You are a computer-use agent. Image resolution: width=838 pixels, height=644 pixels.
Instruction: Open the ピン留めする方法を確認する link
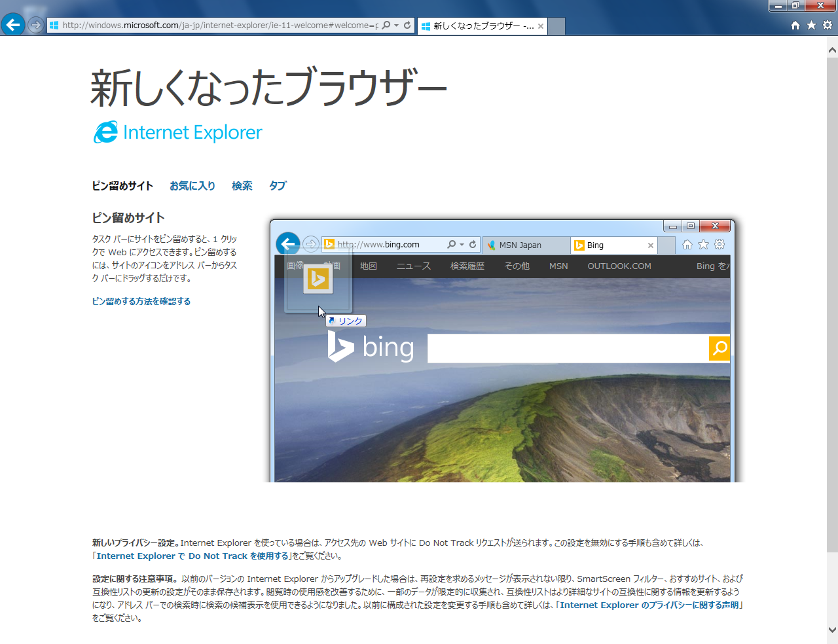pos(141,301)
